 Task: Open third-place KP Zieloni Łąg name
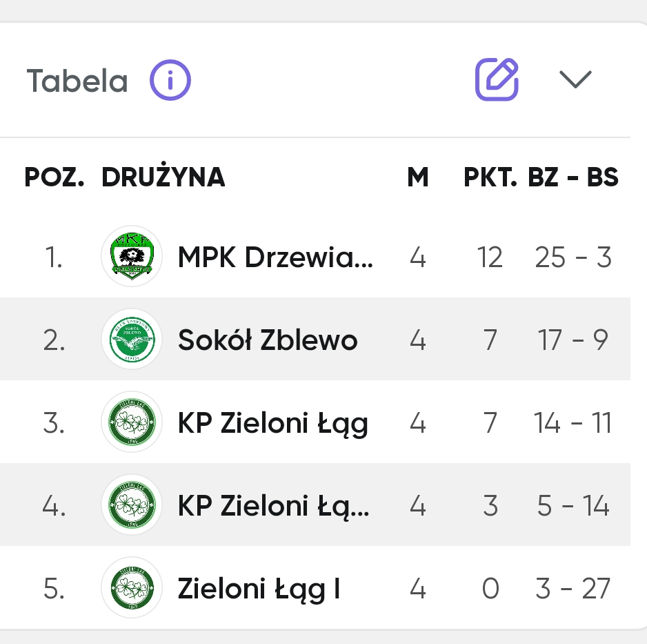(x=272, y=424)
